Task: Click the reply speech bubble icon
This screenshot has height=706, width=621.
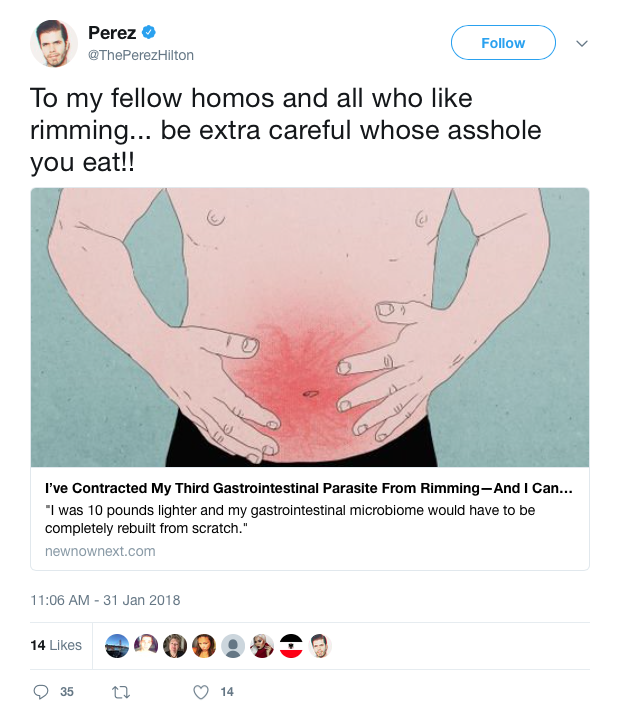Action: coord(41,691)
